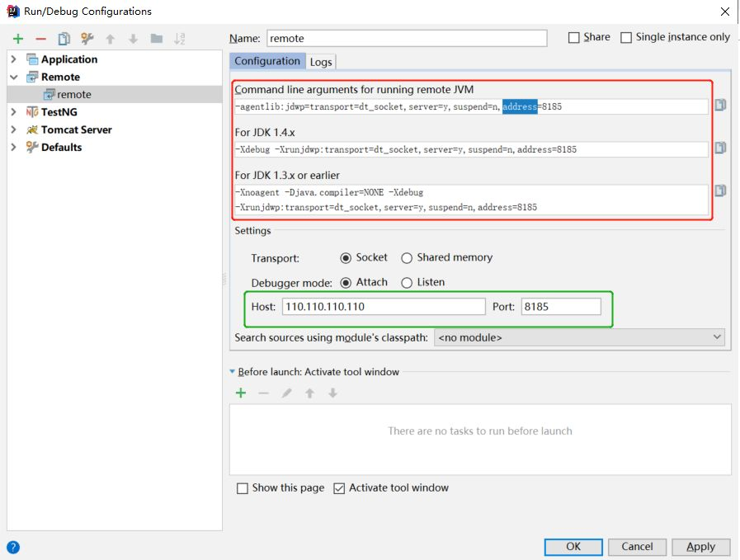740x560 pixels.
Task: Expand the Tomcat Server tree node
Action: pos(14,129)
